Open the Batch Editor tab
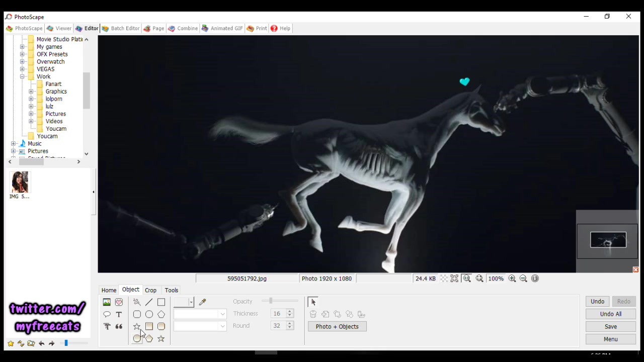The width and height of the screenshot is (644, 362). point(121,29)
